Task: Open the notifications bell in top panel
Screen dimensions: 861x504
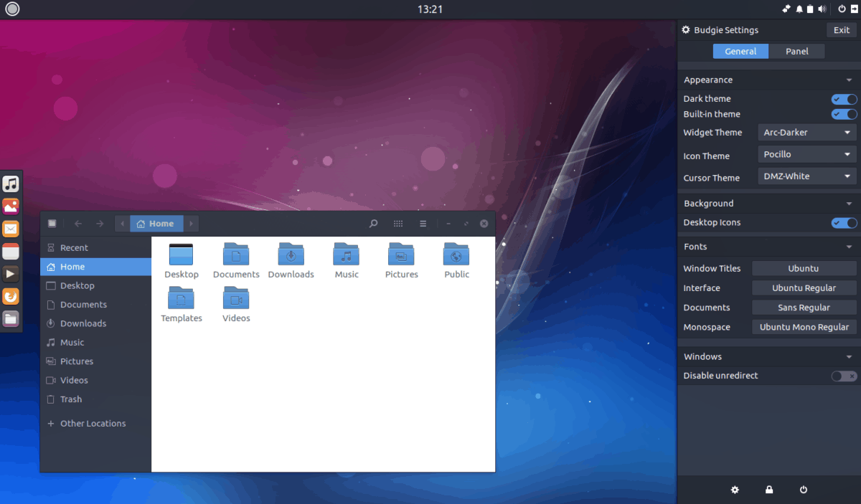Action: [x=799, y=9]
